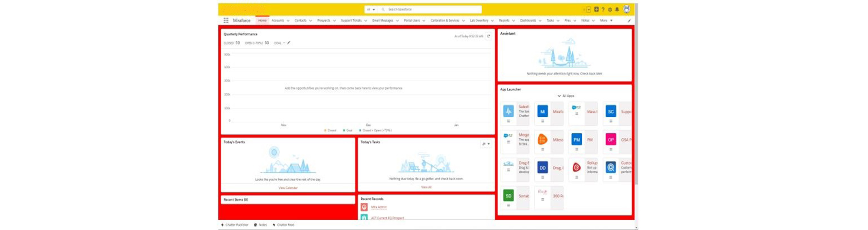The image size is (868, 230).
Task: Open the All search scope dropdown
Action: 371,10
